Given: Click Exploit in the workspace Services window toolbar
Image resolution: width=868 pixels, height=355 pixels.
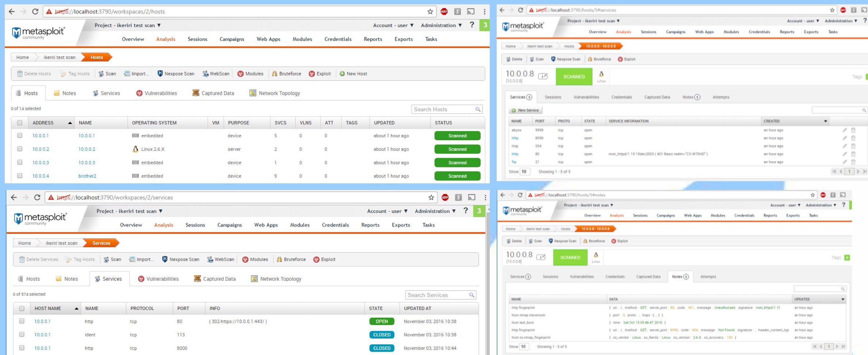Looking at the screenshot, I should 324,259.
